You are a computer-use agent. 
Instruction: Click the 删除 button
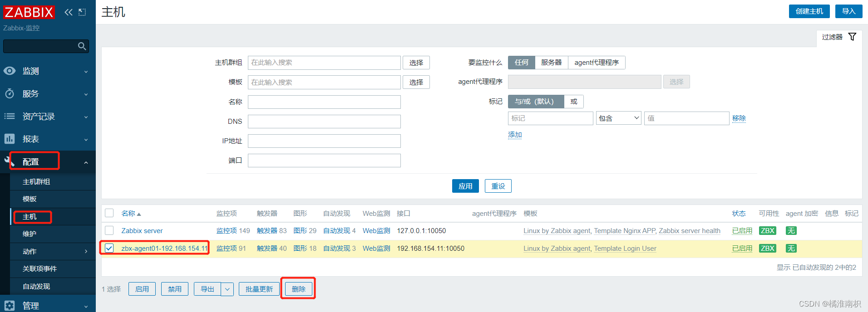[x=299, y=289]
